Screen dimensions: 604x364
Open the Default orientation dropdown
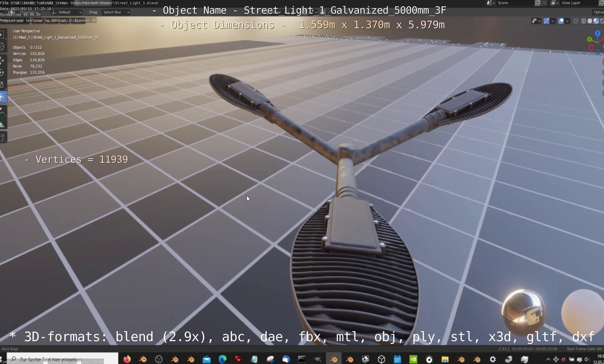(x=67, y=12)
